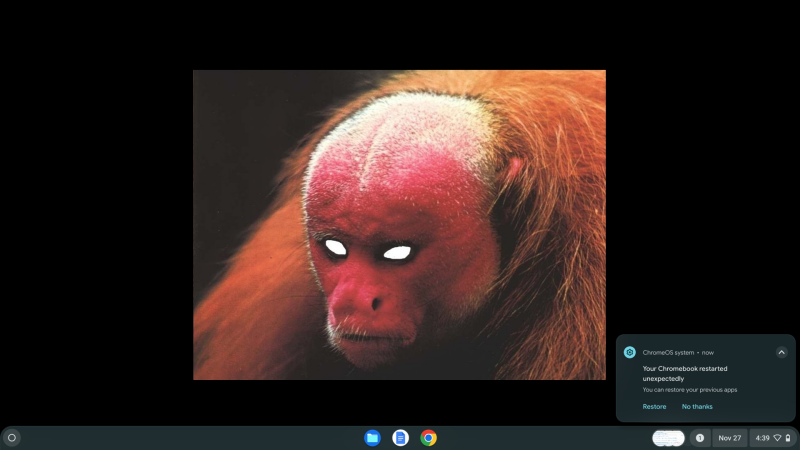
Task: Launch Google Chrome from the shelf
Action: click(428, 438)
